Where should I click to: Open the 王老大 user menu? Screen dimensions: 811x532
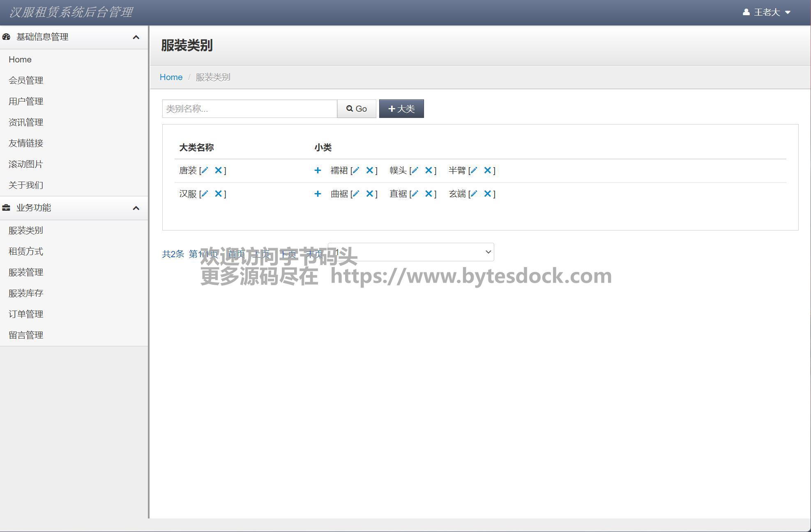(767, 12)
